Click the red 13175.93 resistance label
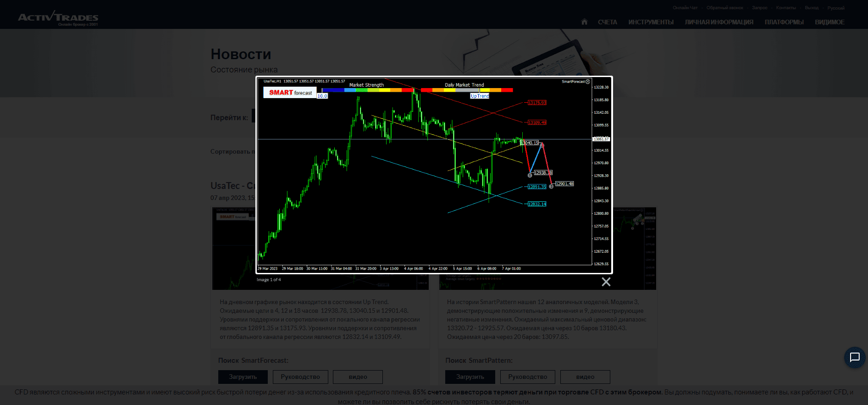Viewport: 868px width, 405px height. [x=537, y=103]
